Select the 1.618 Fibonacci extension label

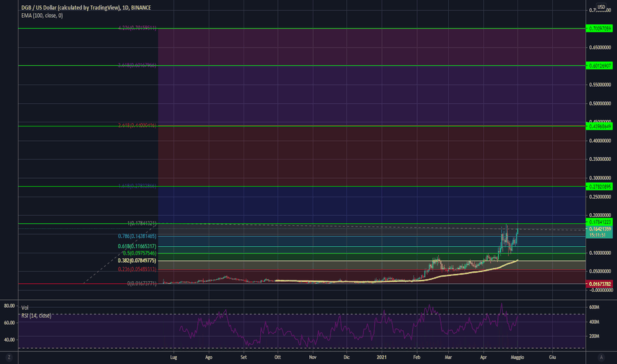pyautogui.click(x=137, y=186)
